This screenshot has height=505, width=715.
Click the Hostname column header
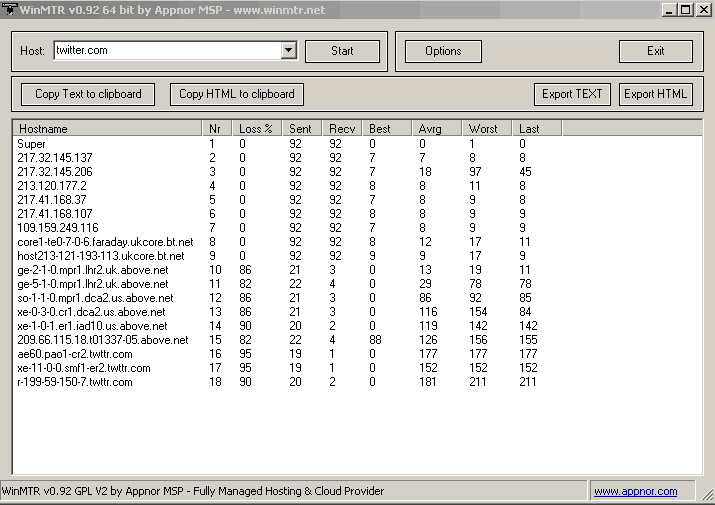pos(108,129)
